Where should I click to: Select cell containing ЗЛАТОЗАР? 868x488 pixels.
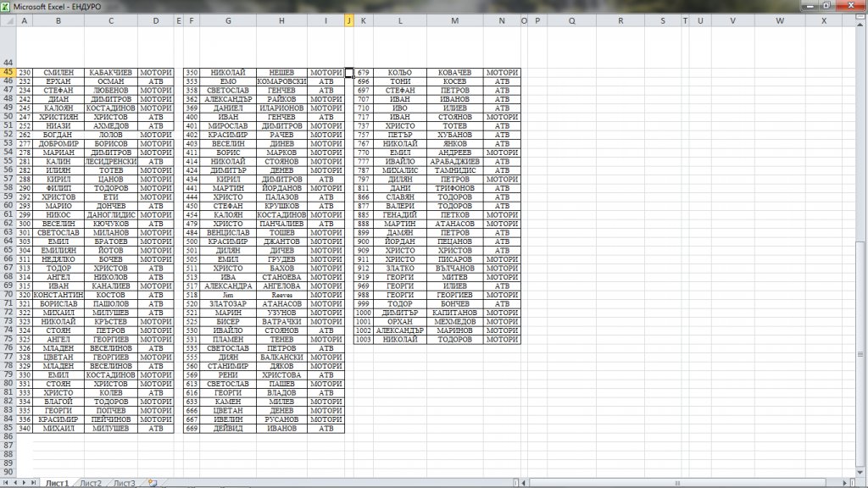coord(228,303)
